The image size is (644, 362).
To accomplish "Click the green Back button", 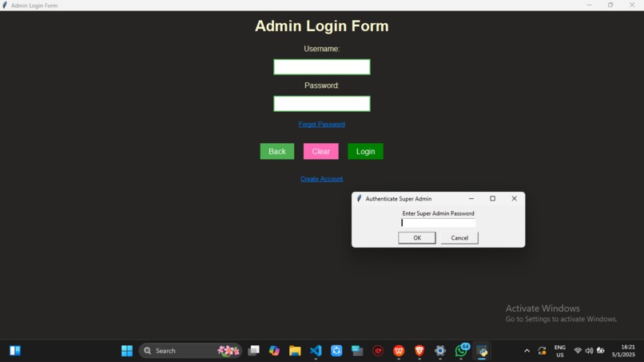I will coord(276,151).
